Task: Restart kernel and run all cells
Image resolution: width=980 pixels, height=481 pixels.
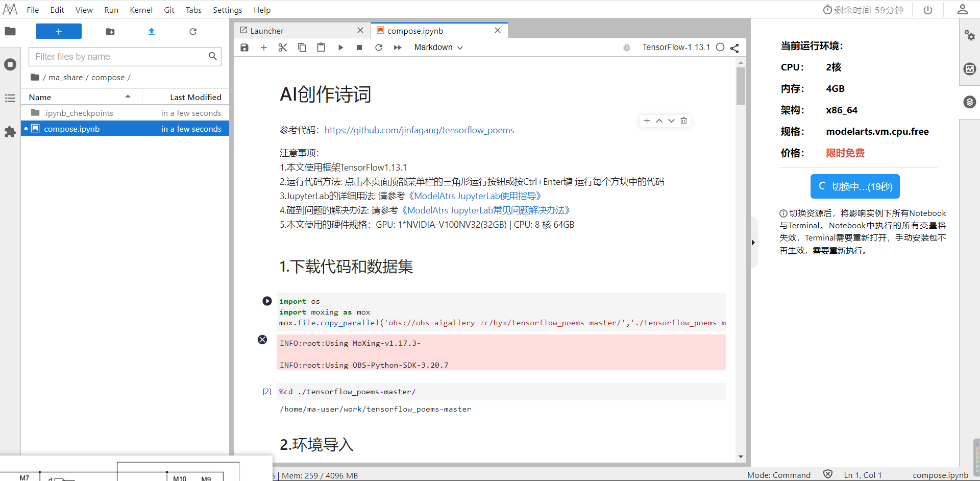Action: [x=398, y=47]
